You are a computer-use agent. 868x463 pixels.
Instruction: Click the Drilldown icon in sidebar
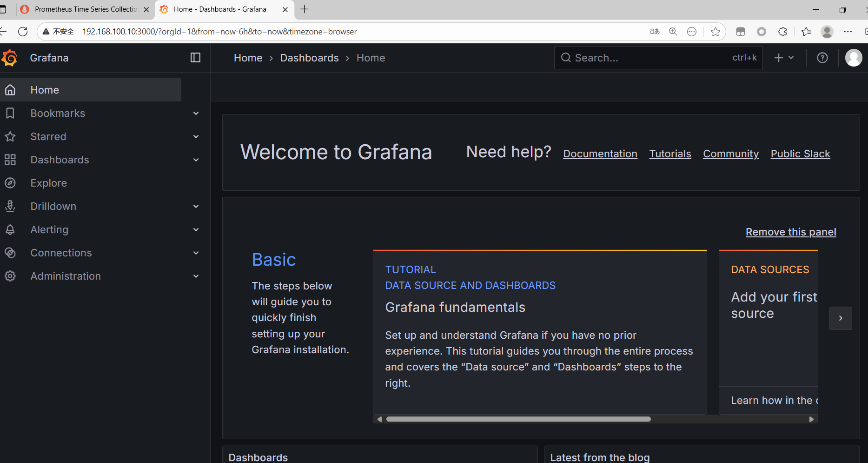(10, 206)
